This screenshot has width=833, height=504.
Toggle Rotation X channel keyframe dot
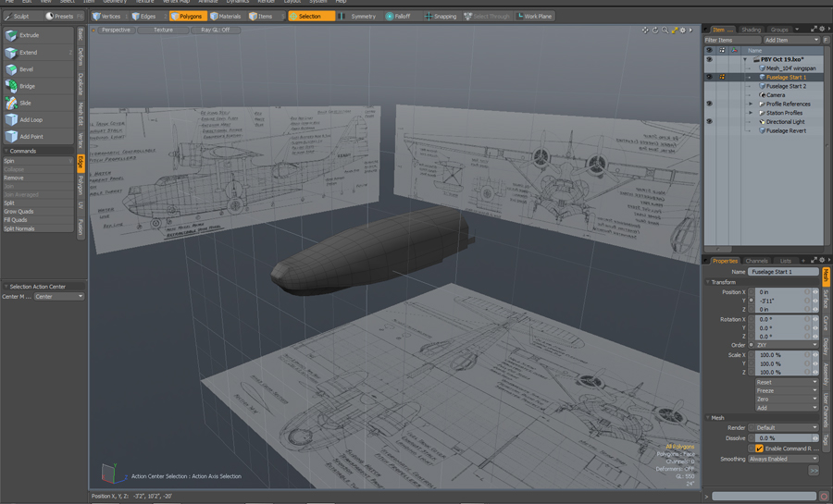click(752, 319)
